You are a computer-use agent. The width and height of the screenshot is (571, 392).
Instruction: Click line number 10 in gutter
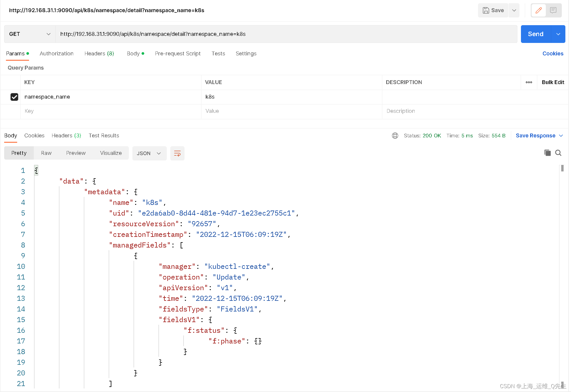pyautogui.click(x=21, y=266)
